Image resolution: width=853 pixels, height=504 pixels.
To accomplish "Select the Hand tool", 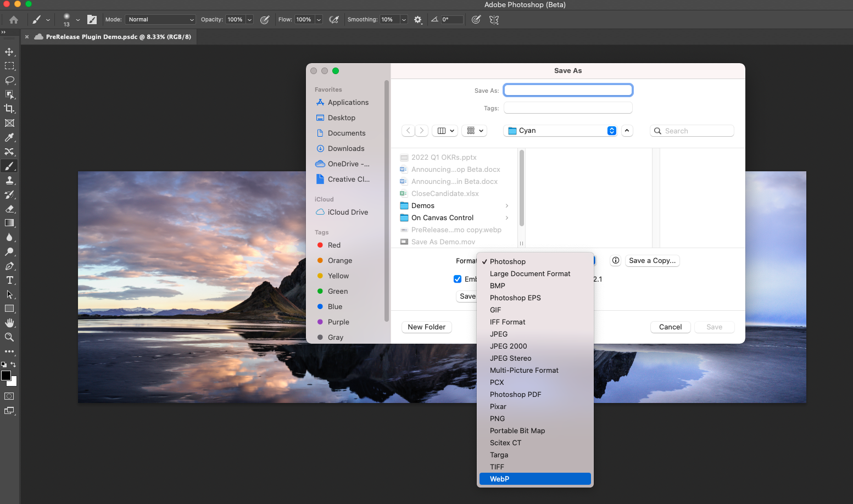I will pyautogui.click(x=9, y=323).
